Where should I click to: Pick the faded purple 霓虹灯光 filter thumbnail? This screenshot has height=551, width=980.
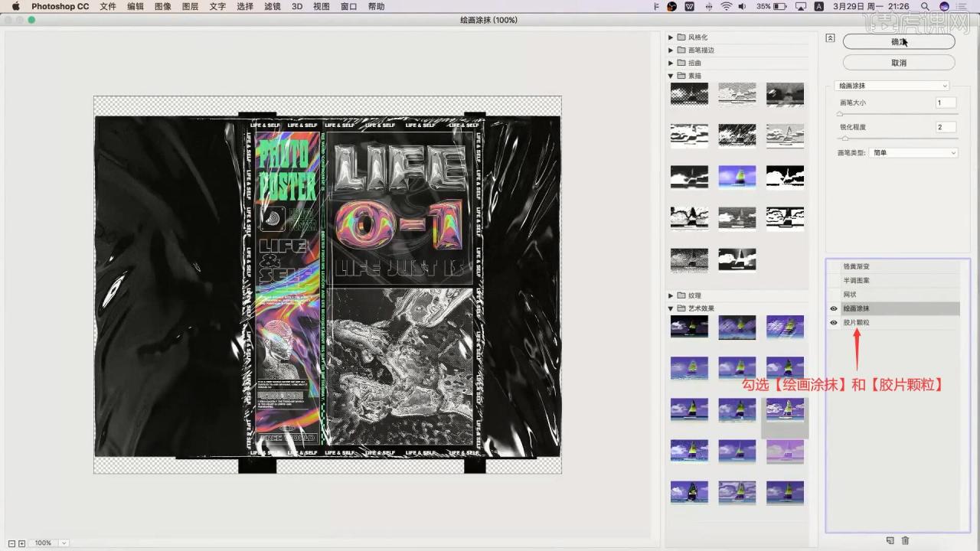785,451
